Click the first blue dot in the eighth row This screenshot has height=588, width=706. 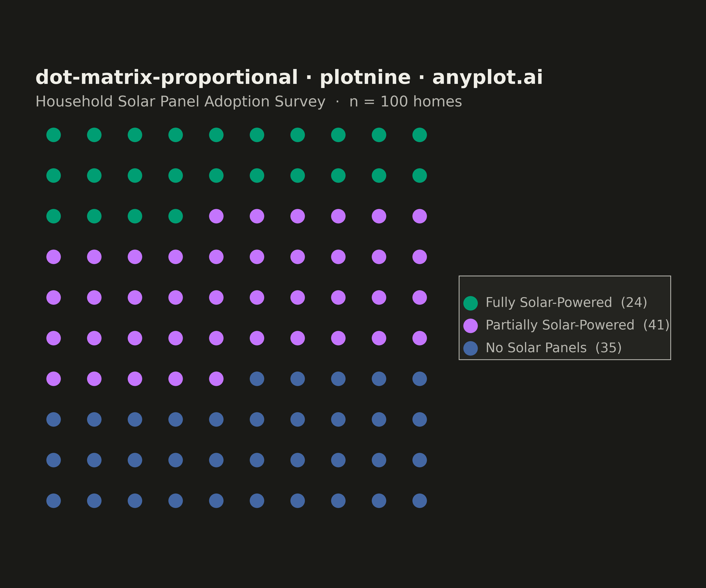coord(54,419)
